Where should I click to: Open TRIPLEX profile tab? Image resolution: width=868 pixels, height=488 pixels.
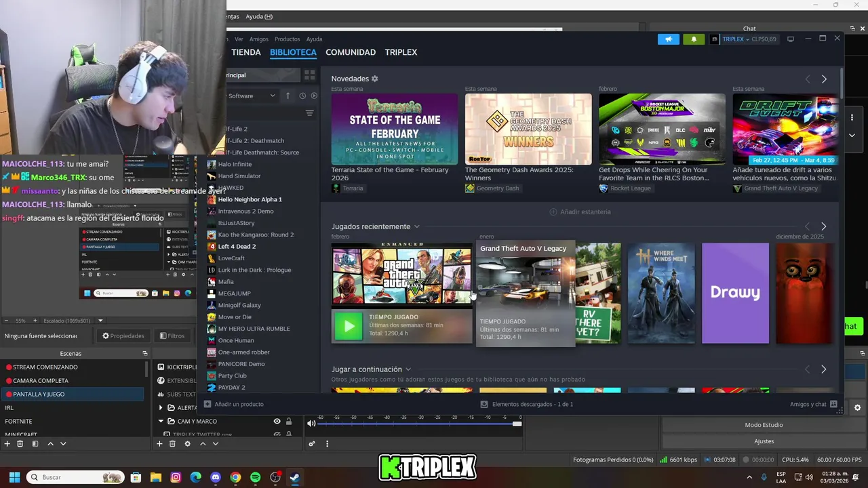(x=401, y=52)
